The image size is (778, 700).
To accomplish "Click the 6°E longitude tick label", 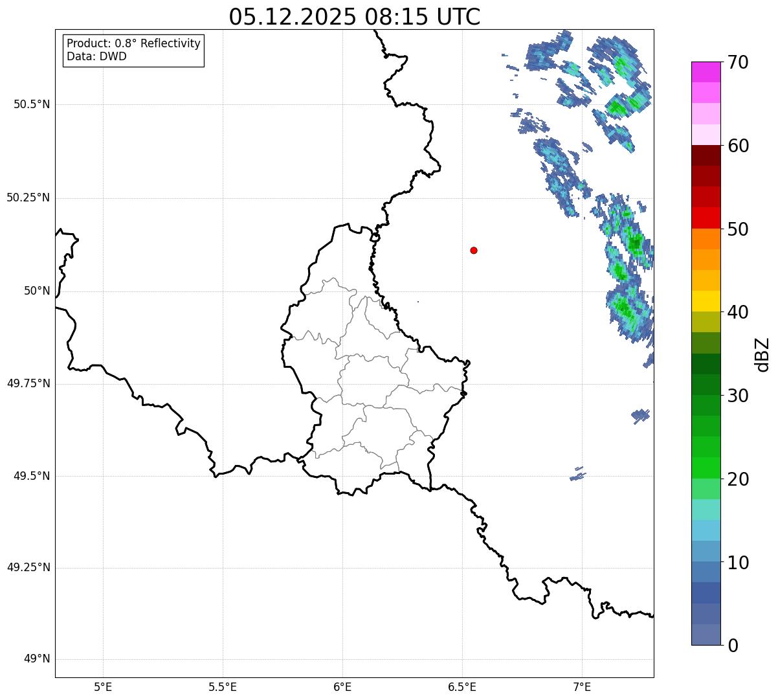I will click(342, 686).
